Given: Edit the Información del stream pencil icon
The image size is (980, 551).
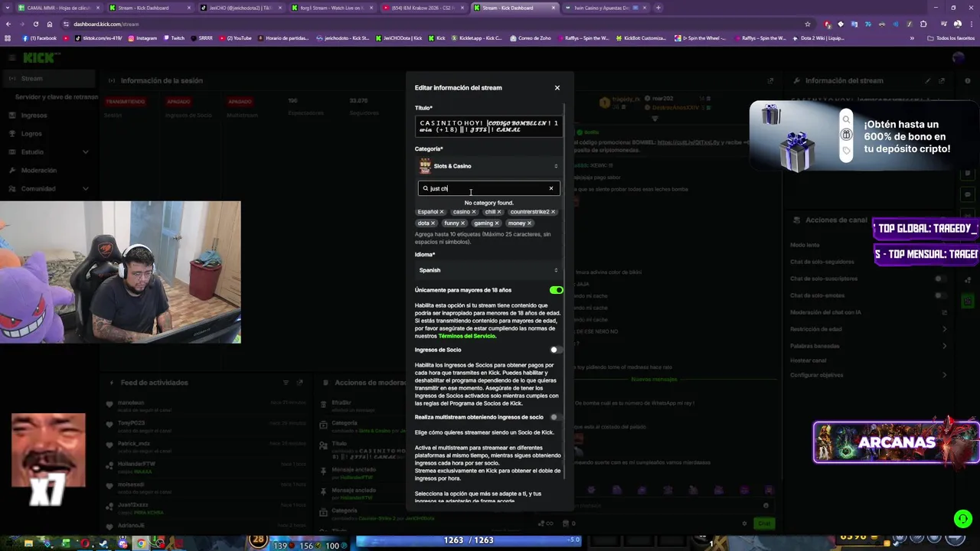Looking at the screenshot, I should (928, 80).
